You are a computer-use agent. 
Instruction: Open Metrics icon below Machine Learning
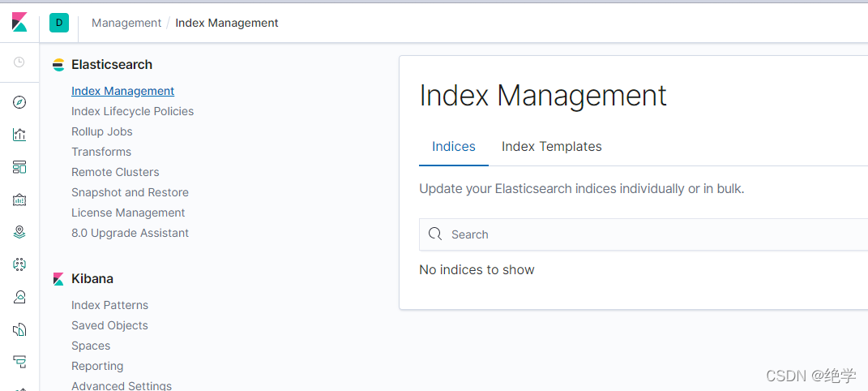pyautogui.click(x=19, y=297)
